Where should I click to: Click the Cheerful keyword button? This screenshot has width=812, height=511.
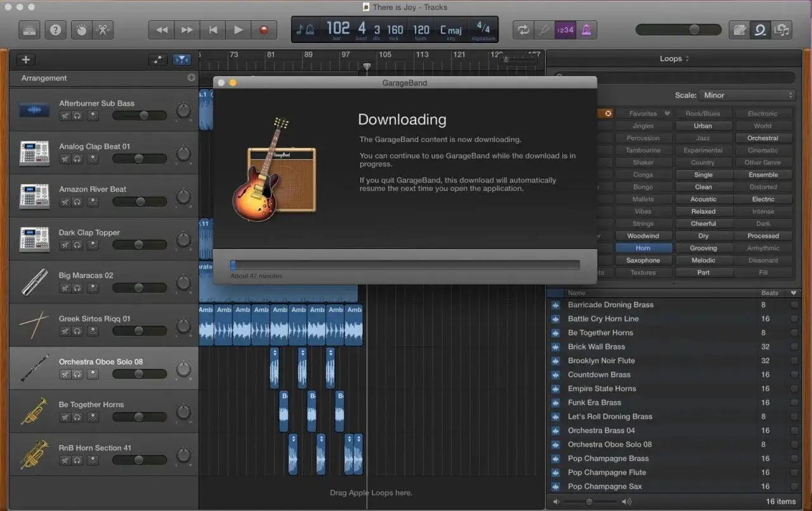pyautogui.click(x=703, y=223)
